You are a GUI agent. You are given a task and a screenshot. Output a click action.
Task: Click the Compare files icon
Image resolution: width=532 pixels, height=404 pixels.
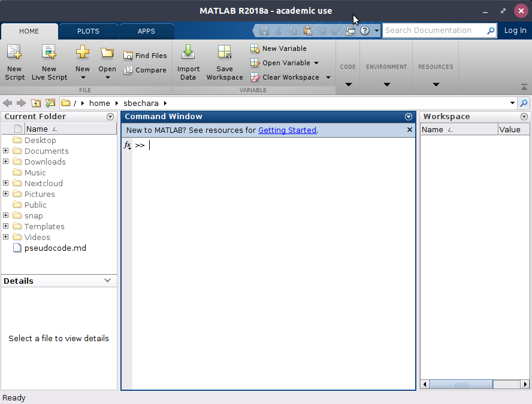pos(128,70)
